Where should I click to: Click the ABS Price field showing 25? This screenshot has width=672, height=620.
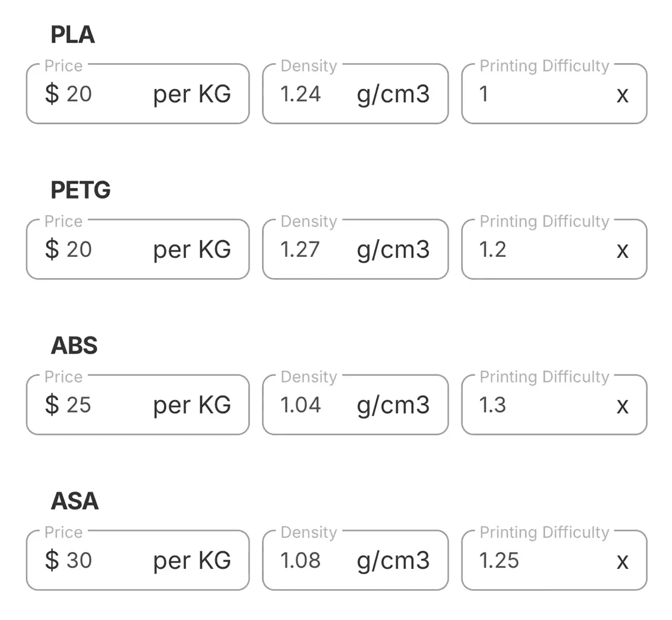tap(101, 405)
